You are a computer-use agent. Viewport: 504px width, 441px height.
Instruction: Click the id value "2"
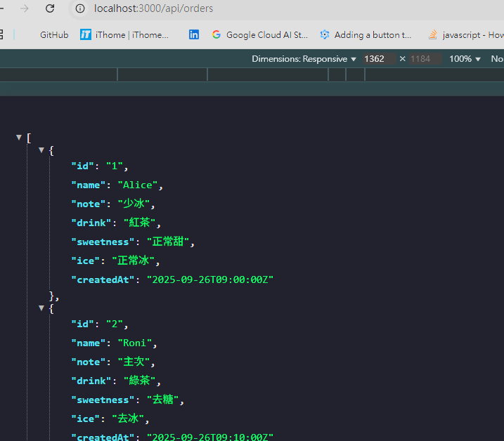(115, 324)
